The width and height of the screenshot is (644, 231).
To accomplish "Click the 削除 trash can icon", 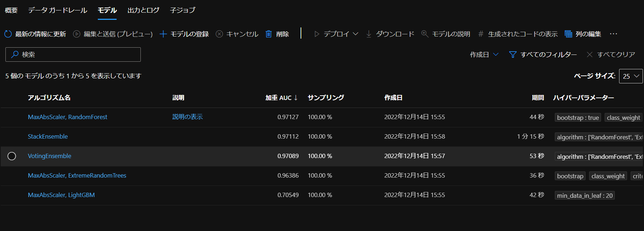I will pyautogui.click(x=269, y=34).
